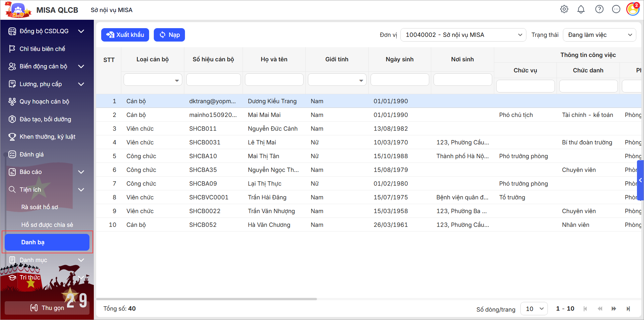Open the settings gear icon
This screenshot has height=320, width=644.
pos(564,9)
